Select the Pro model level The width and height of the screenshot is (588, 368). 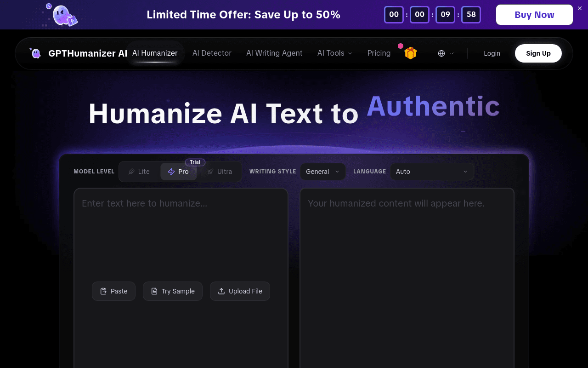point(178,172)
